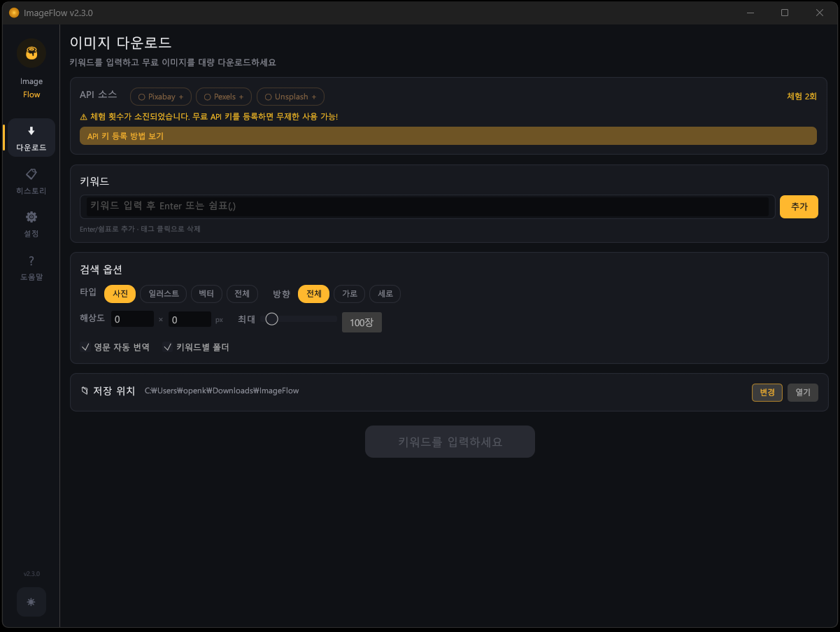Click the 추가 keyword button

pos(799,207)
